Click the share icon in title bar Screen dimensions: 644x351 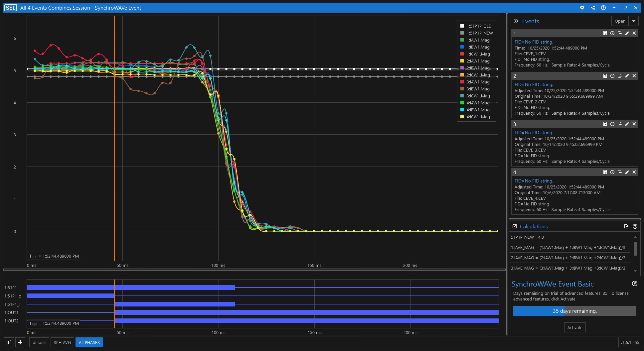pyautogui.click(x=593, y=8)
